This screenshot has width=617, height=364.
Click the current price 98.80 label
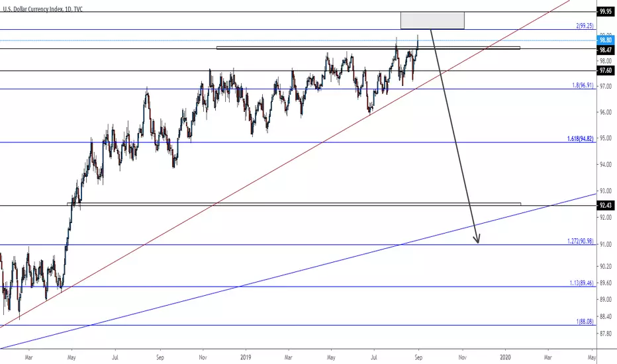(605, 40)
